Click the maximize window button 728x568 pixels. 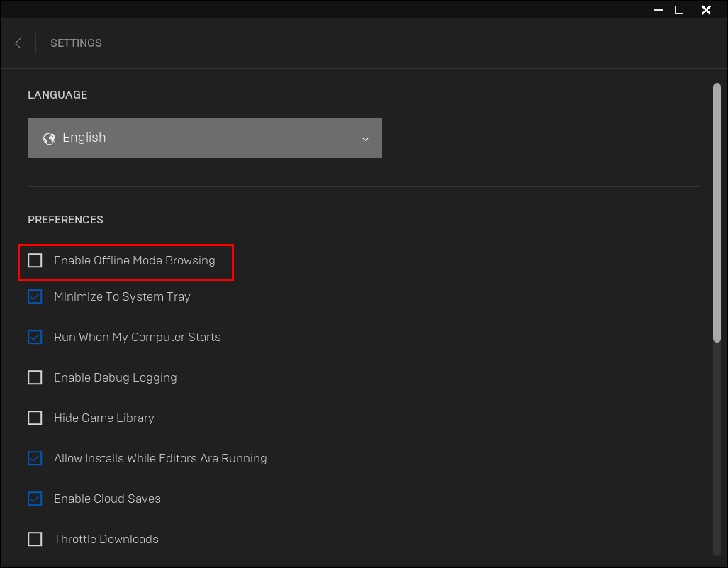678,10
